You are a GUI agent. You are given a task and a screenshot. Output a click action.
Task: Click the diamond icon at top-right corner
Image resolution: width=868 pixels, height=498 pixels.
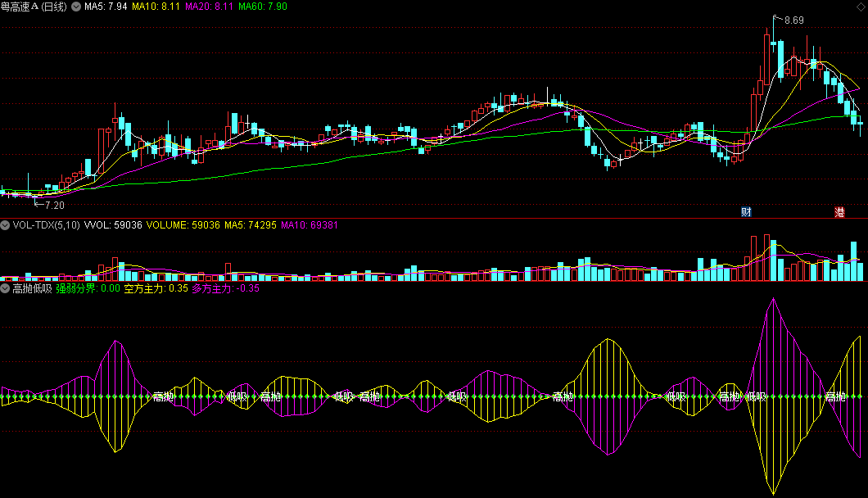[861, 7]
